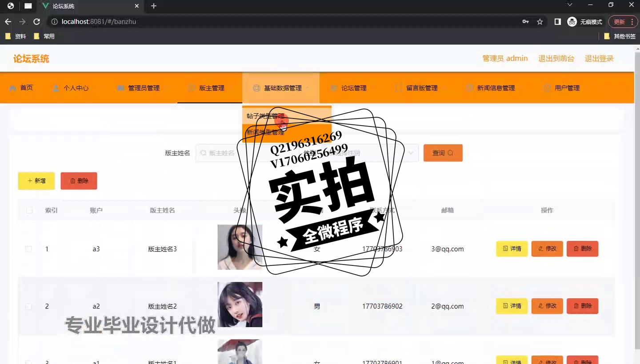Click the 2@qq.com email cell

[448, 306]
